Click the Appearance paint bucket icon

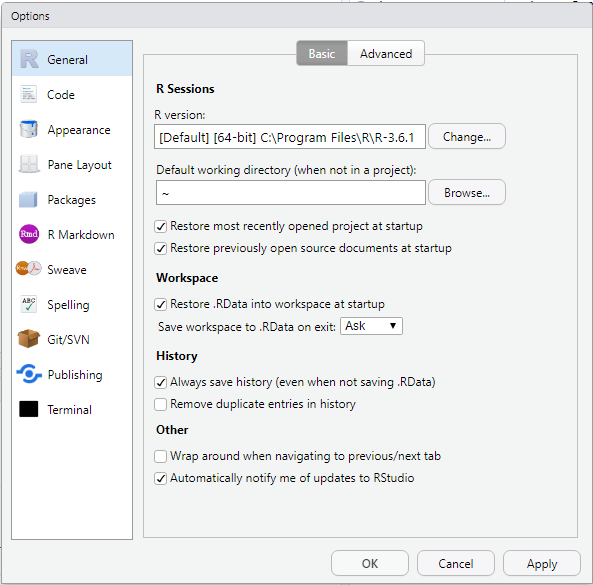click(x=29, y=129)
